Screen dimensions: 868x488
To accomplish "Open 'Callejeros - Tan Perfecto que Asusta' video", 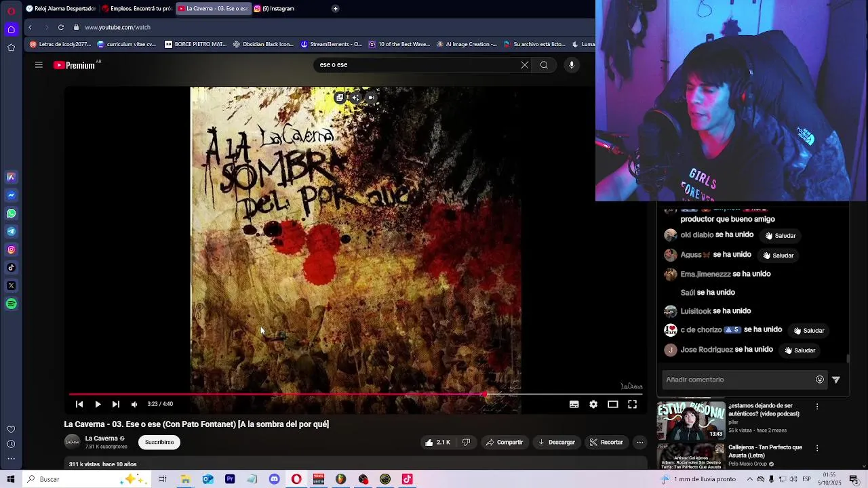I will [765, 451].
